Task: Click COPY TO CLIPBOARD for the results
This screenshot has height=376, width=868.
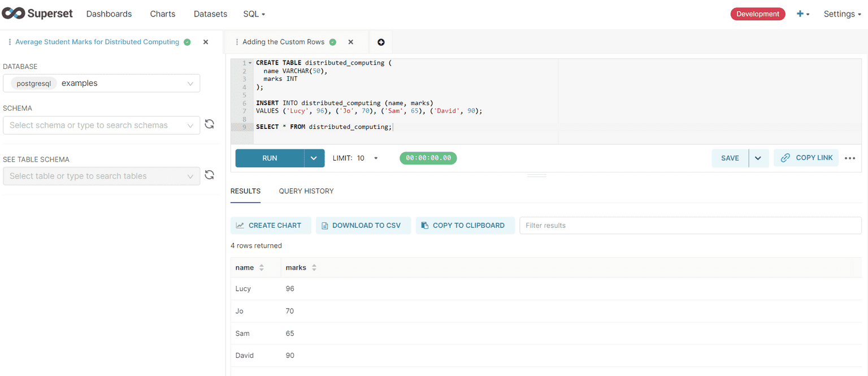Action: pos(465,225)
